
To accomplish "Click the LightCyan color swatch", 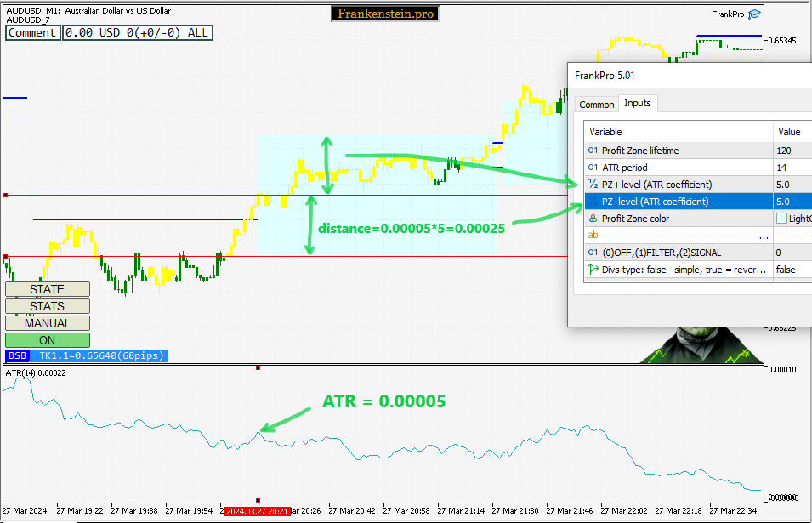I will (781, 219).
